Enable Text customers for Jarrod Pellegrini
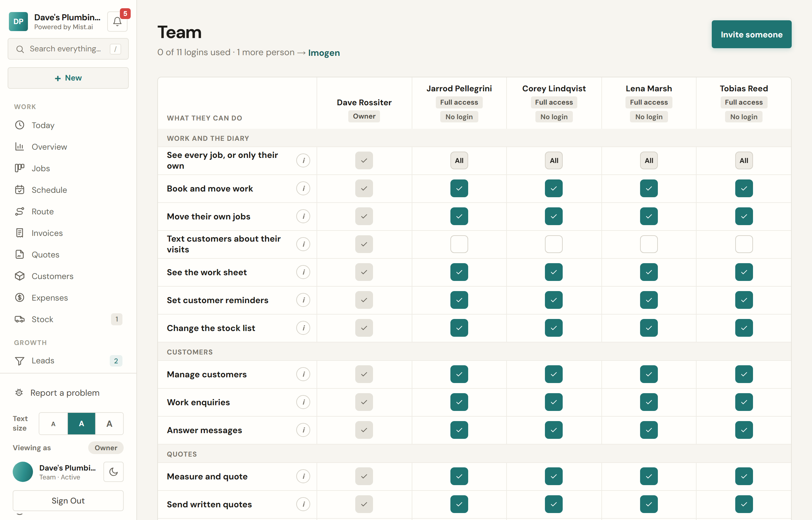812x520 pixels. (459, 244)
